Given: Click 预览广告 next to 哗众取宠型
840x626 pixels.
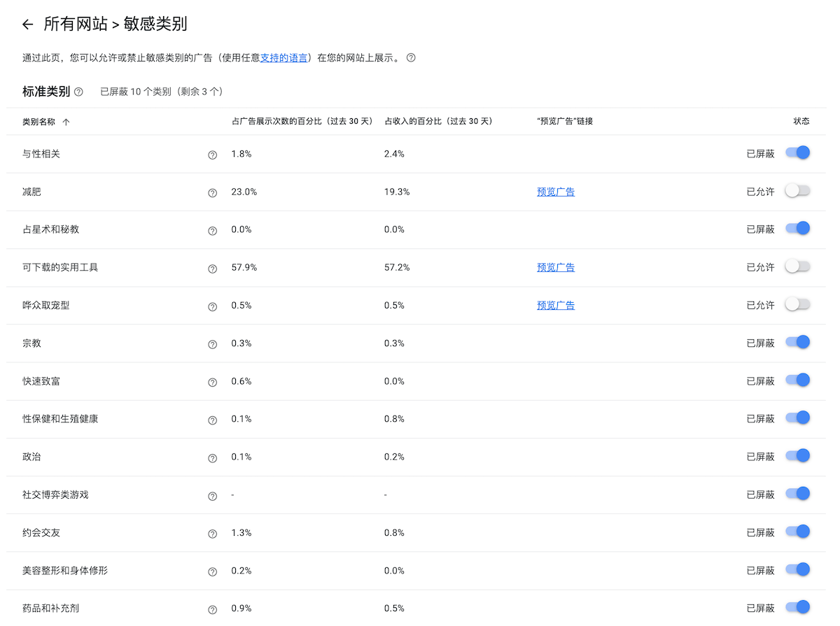Looking at the screenshot, I should [x=556, y=305].
